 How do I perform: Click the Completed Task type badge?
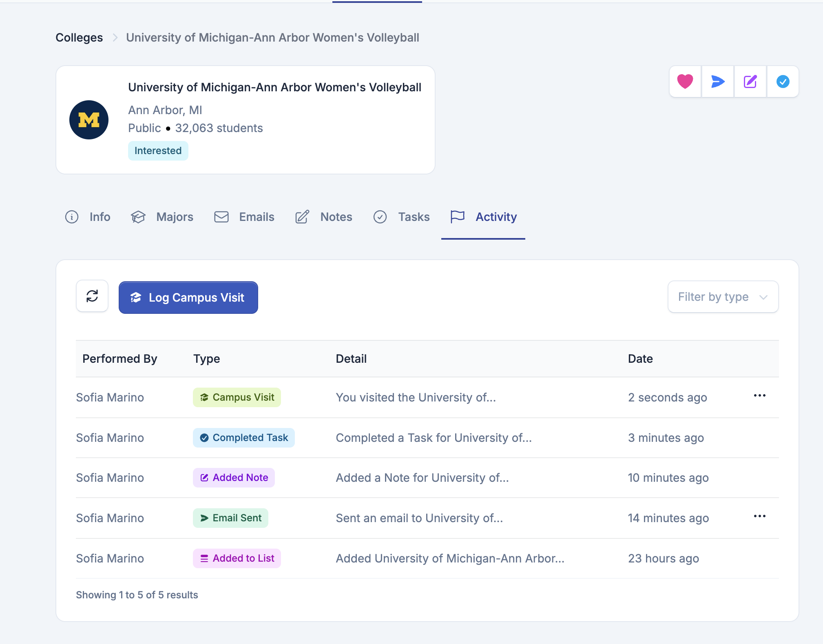coord(244,438)
